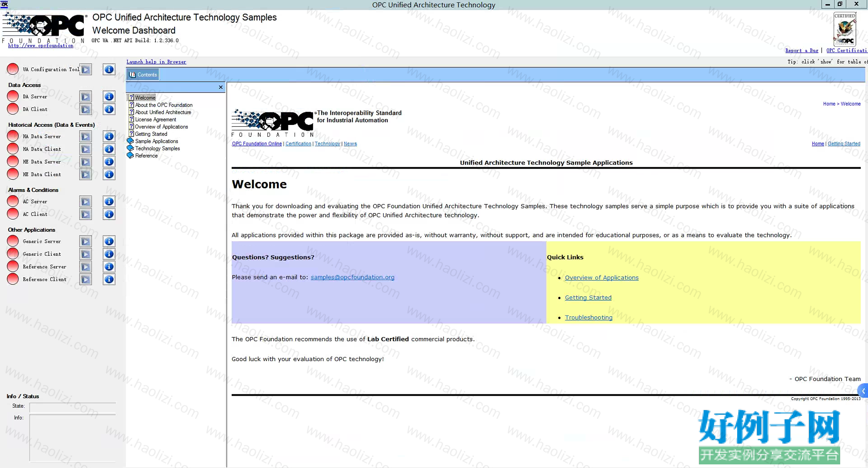Launch the Generic Client

pyautogui.click(x=86, y=253)
